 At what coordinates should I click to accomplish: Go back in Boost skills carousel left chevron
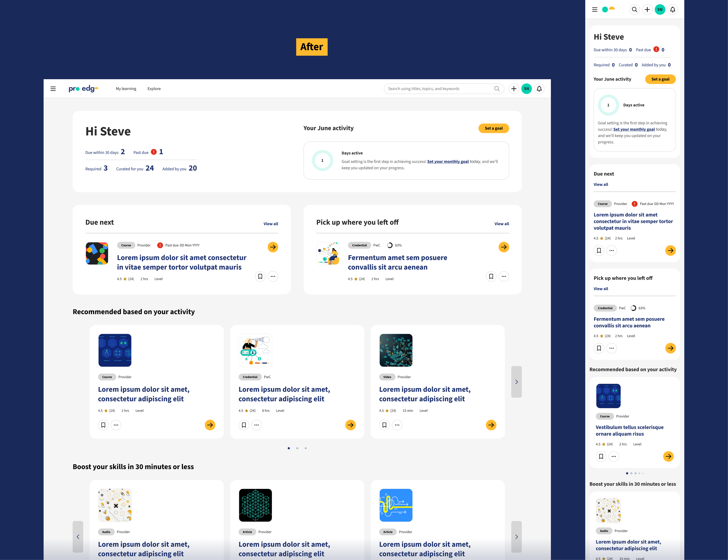[x=78, y=537]
